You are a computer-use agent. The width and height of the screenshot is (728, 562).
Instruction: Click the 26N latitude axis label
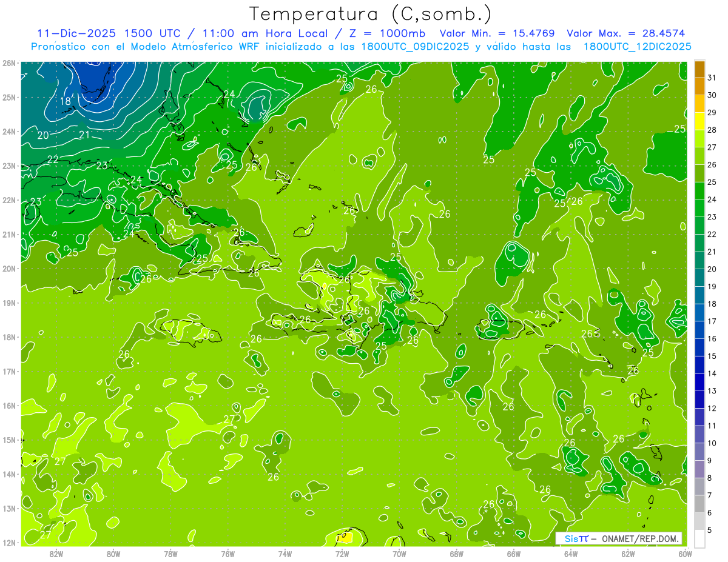tap(8, 63)
